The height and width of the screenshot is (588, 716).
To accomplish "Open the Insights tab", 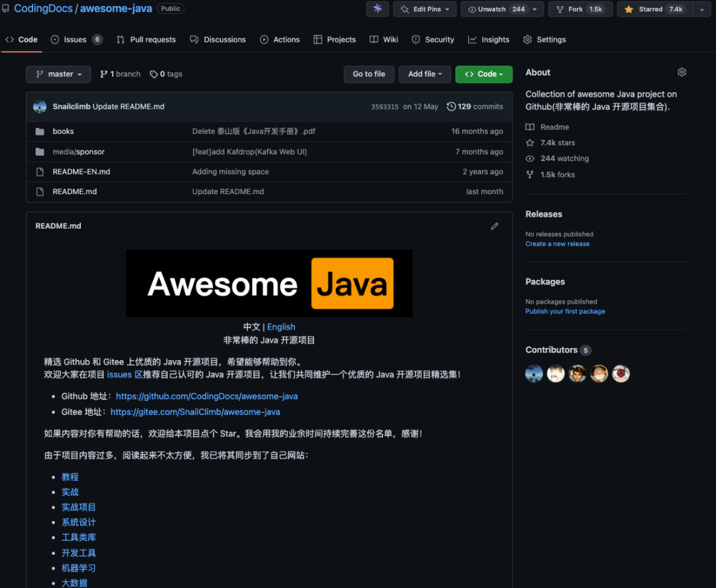I will coord(489,40).
